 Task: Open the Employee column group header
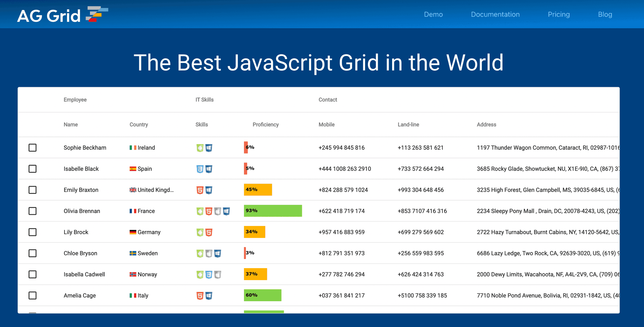tap(75, 99)
